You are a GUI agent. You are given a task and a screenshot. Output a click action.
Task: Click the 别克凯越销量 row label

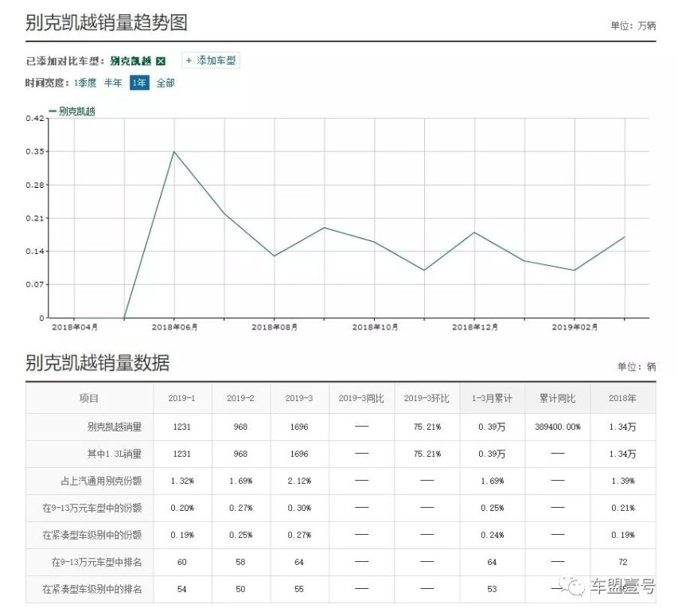[x=115, y=427]
